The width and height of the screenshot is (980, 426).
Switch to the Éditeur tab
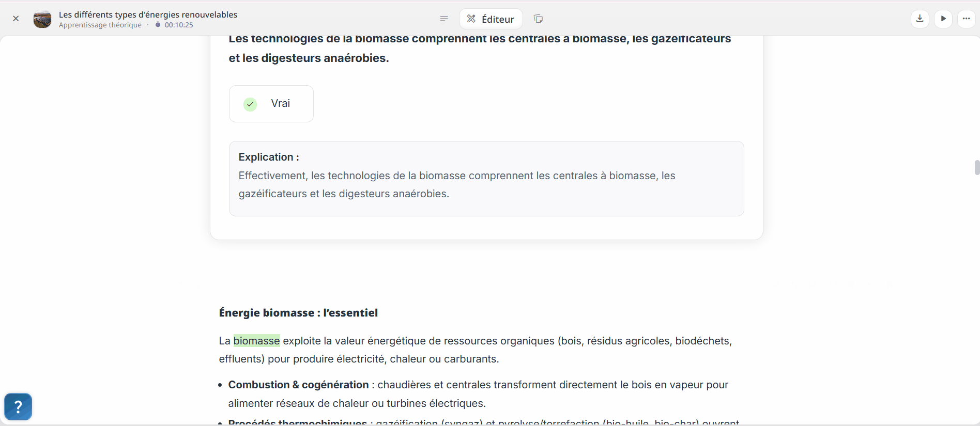click(491, 19)
